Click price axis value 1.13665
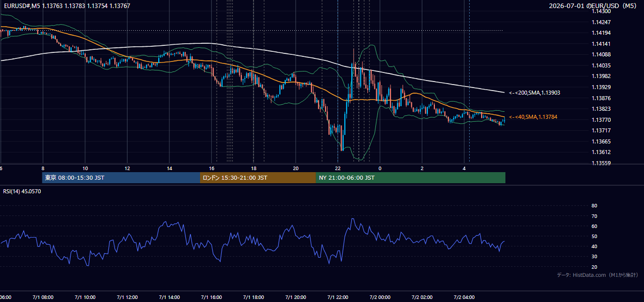 (x=602, y=141)
